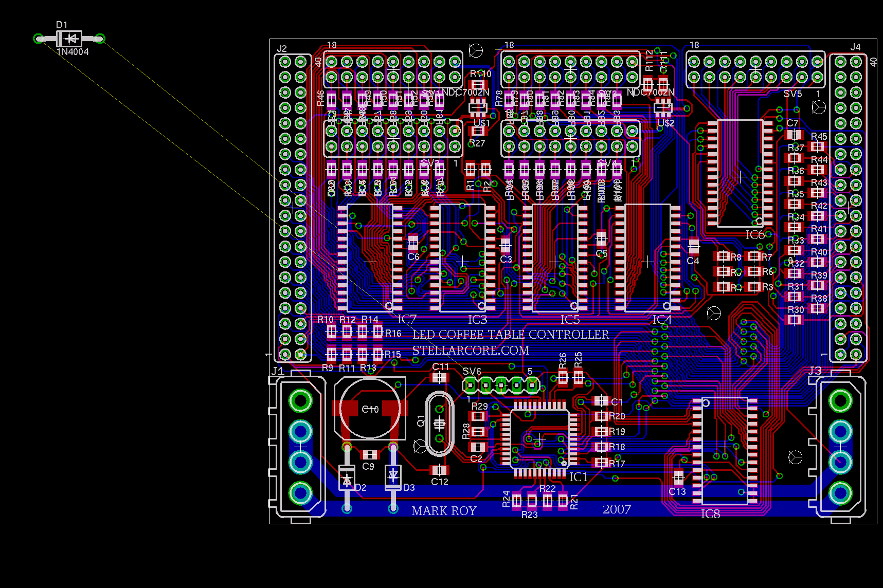Select the R30 resistor label

pyautogui.click(x=796, y=310)
